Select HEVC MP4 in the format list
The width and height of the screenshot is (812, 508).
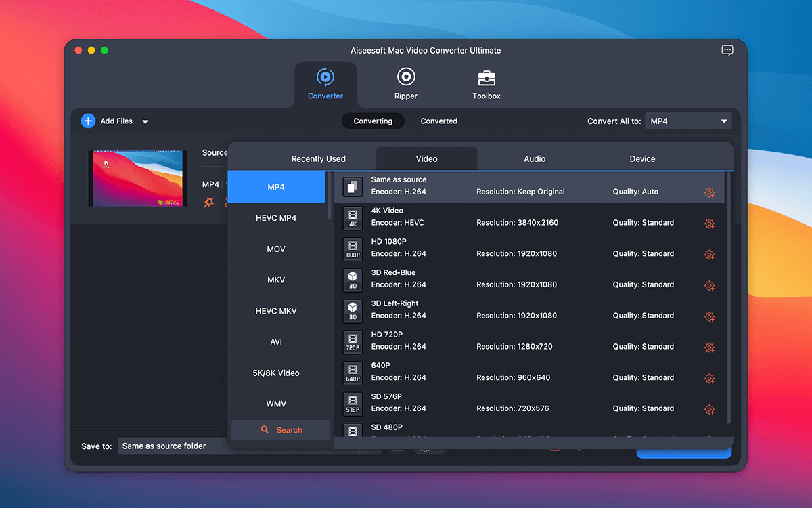[x=276, y=218]
